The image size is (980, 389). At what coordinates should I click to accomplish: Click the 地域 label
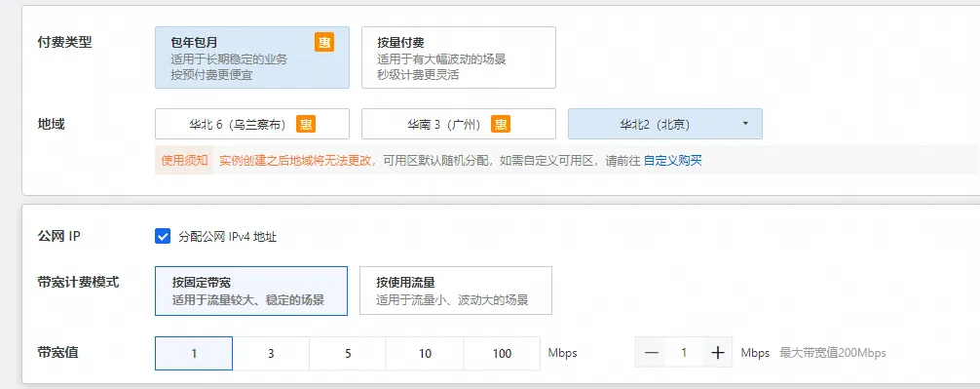52,124
